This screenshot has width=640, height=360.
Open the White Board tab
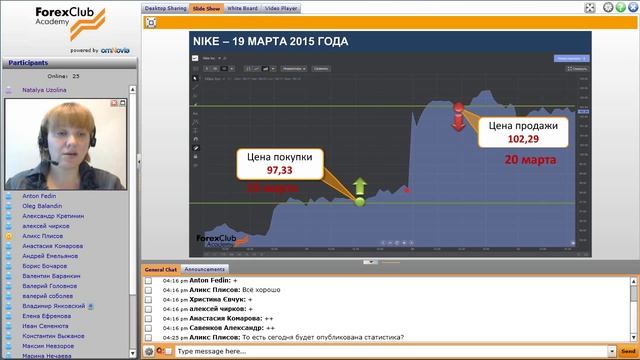click(242, 8)
